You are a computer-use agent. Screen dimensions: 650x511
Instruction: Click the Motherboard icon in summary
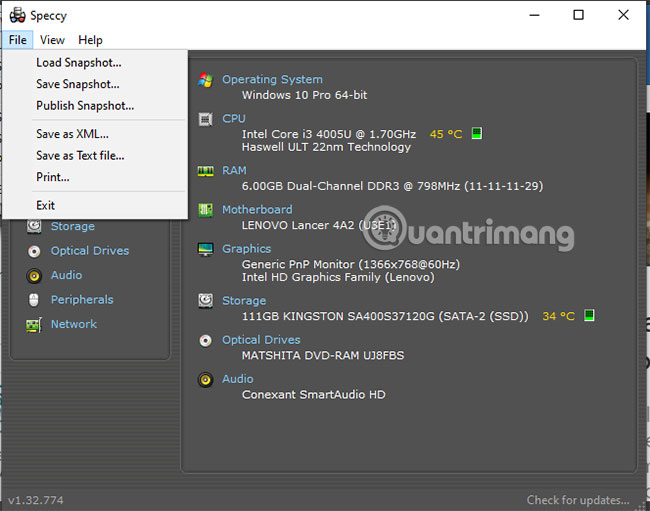tap(206, 210)
